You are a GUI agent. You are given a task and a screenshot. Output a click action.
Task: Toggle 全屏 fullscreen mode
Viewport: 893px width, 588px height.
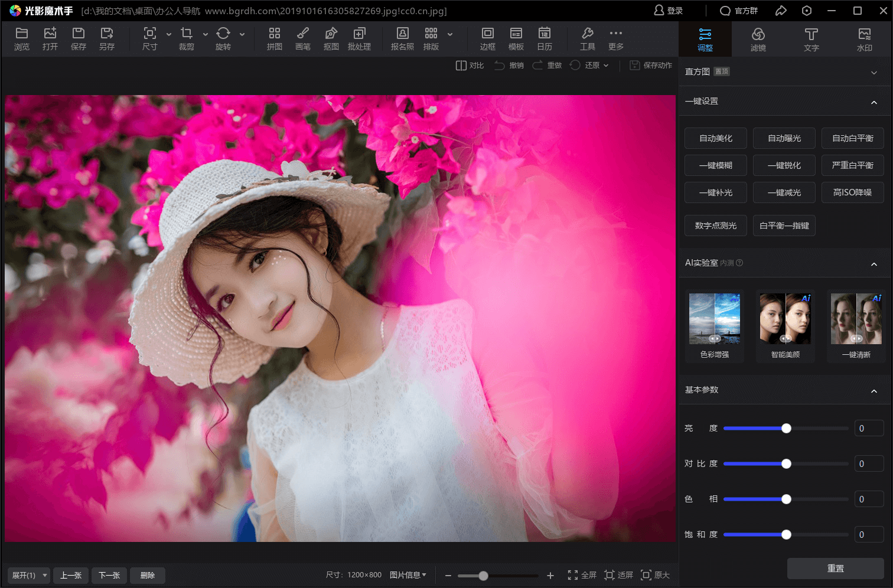tap(582, 575)
